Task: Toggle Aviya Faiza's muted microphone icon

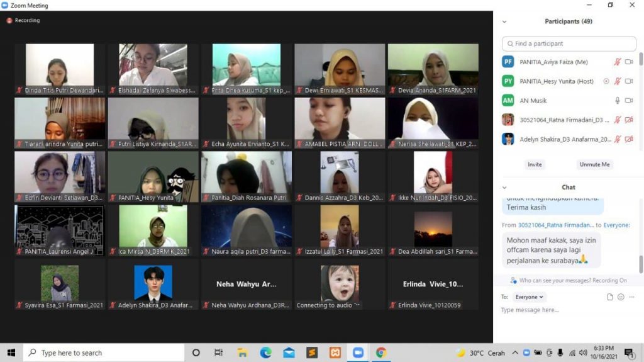Action: coord(618,62)
